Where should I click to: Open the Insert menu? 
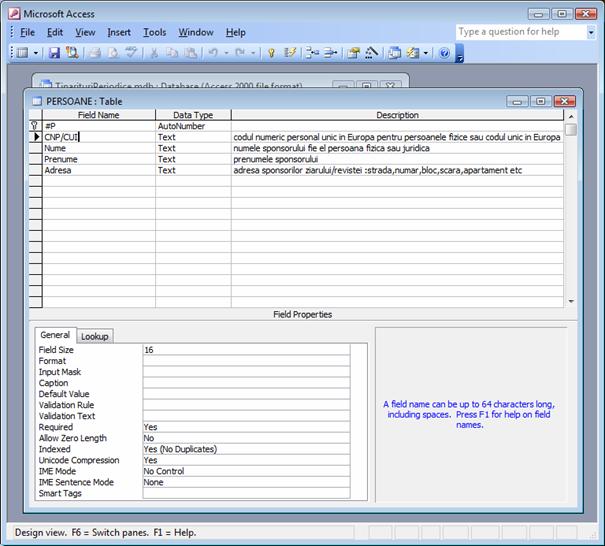pos(119,32)
